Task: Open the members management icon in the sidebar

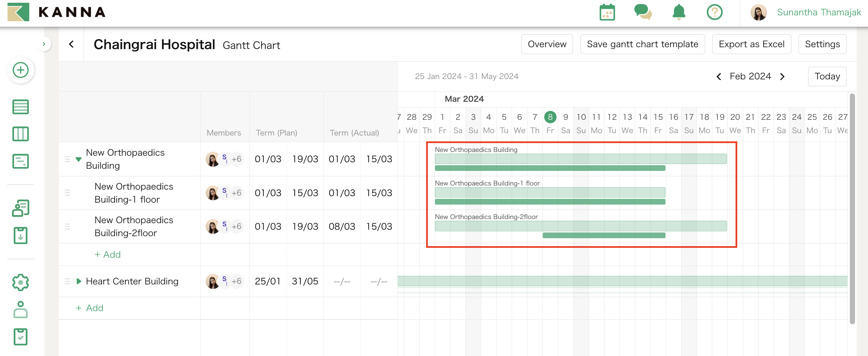Action: [x=21, y=207]
